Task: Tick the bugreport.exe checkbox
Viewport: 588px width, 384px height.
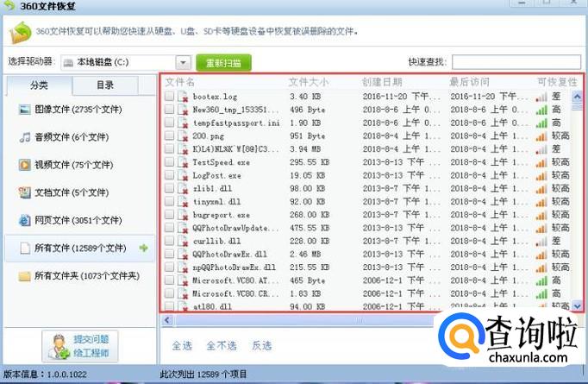Action: coord(170,215)
